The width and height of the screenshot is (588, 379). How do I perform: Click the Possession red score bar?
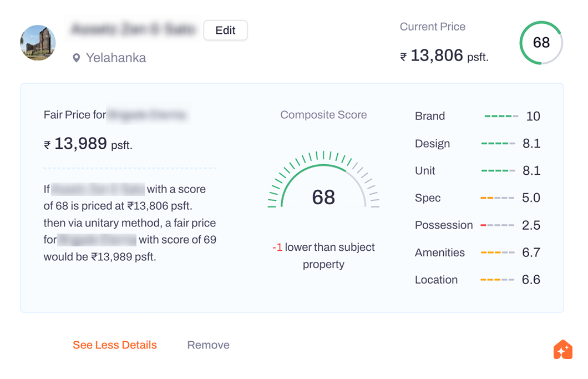[498, 225]
